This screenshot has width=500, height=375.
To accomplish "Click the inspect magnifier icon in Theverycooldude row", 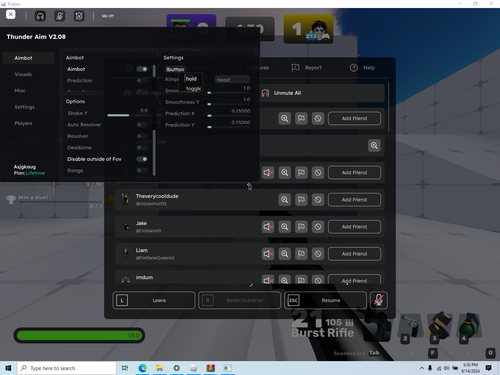I will tap(284, 200).
